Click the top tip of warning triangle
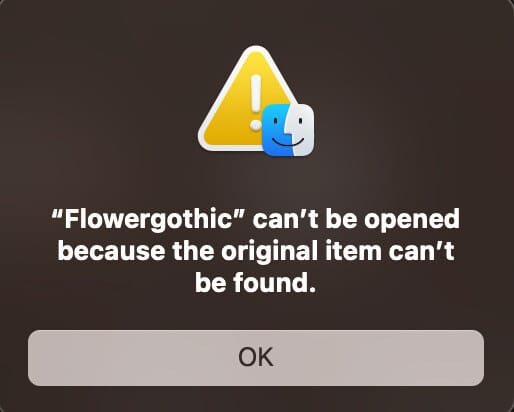The height and width of the screenshot is (412, 514). 256,52
